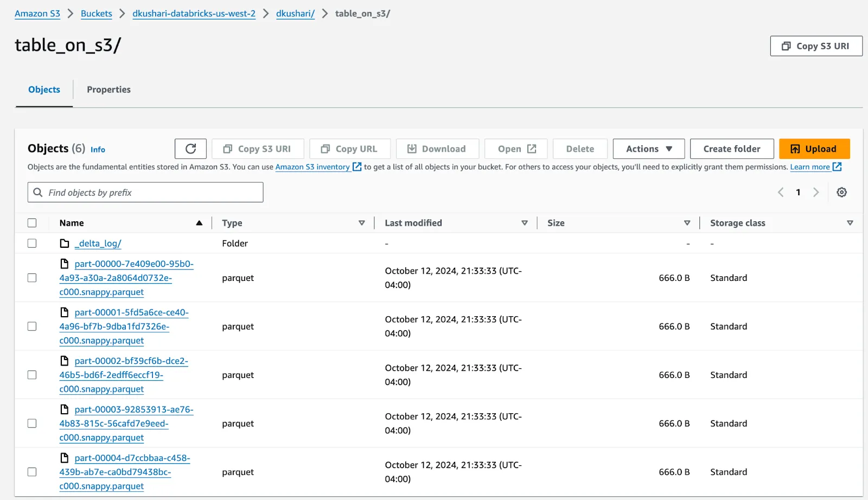Viewport: 868px width, 500px height.
Task: Open the page preferences gear
Action: 841,192
